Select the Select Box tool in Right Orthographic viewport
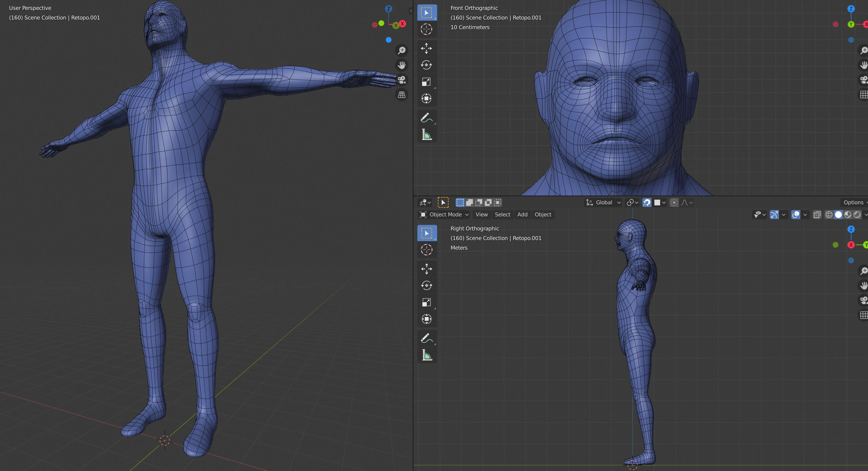The image size is (868, 471). 427,233
